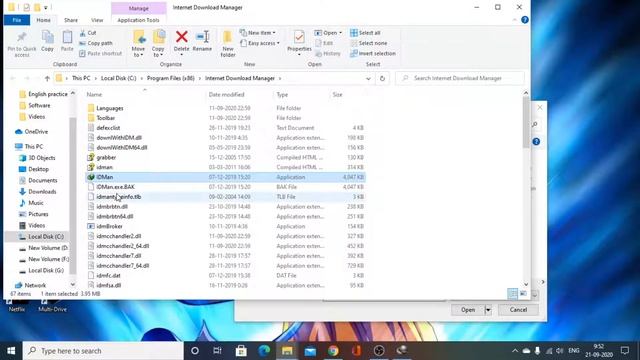Open OneDrive in navigation pane
This screenshot has width=640, height=360.
[36, 131]
